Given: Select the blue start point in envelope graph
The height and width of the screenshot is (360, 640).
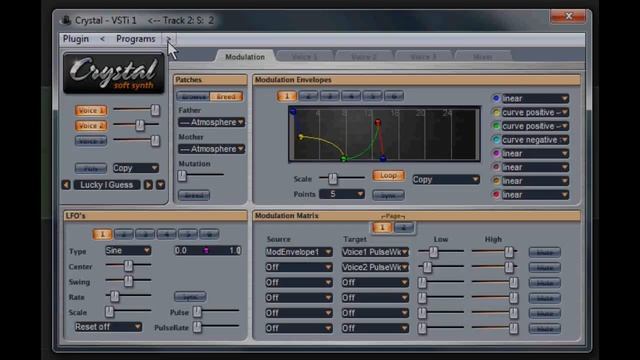Looking at the screenshot, I should (x=293, y=111).
